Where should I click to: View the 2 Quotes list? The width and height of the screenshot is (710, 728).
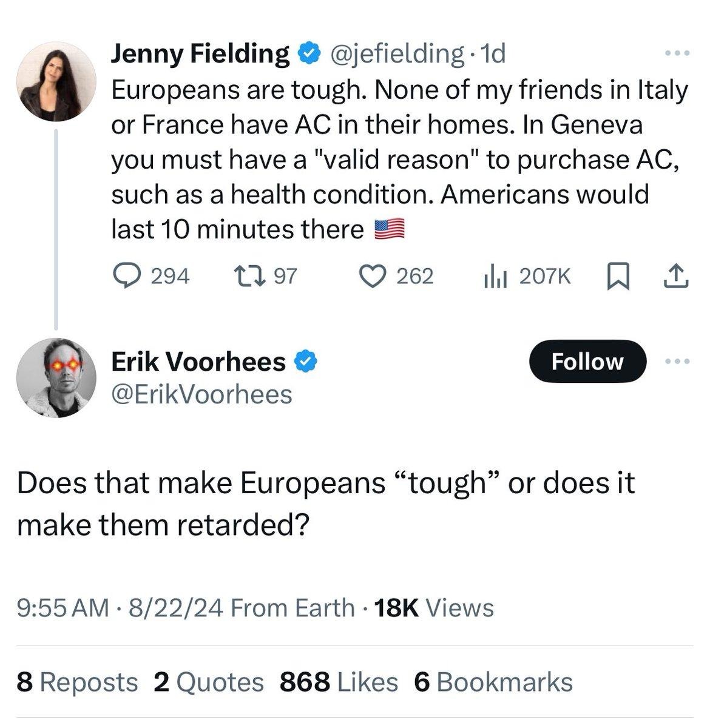point(209,682)
